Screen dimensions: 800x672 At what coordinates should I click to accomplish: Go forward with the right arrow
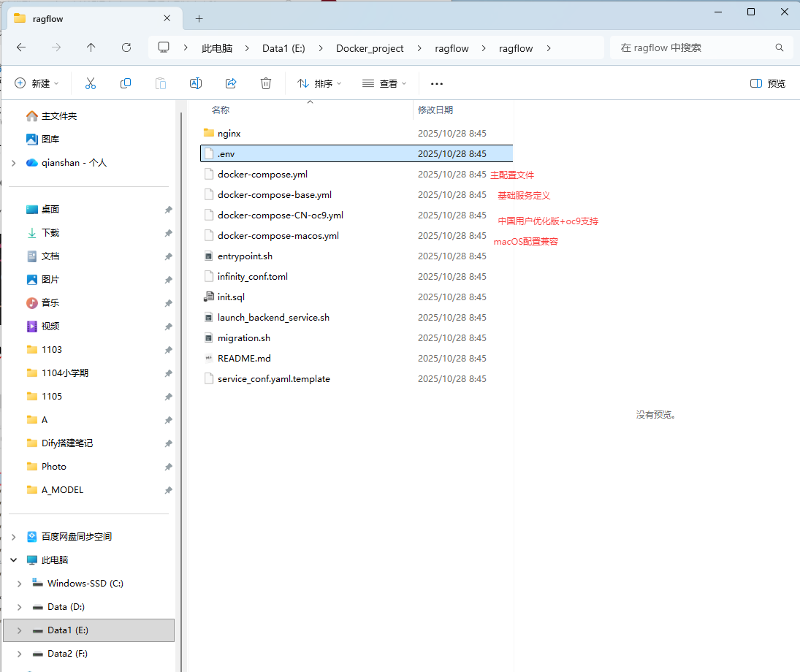tap(56, 47)
